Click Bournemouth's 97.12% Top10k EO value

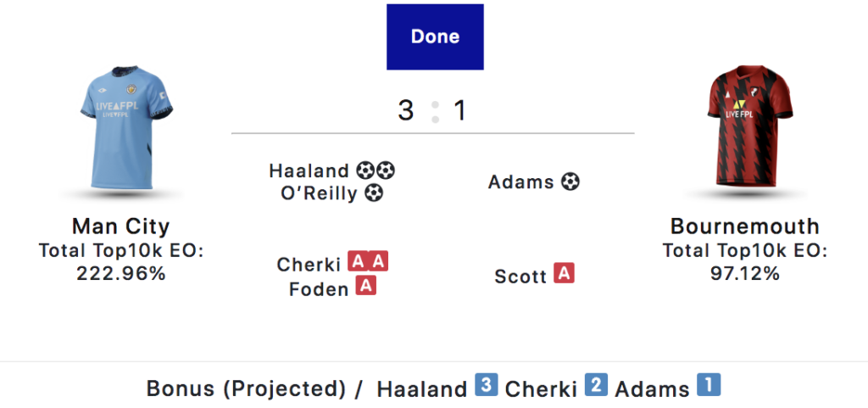pyautogui.click(x=745, y=273)
